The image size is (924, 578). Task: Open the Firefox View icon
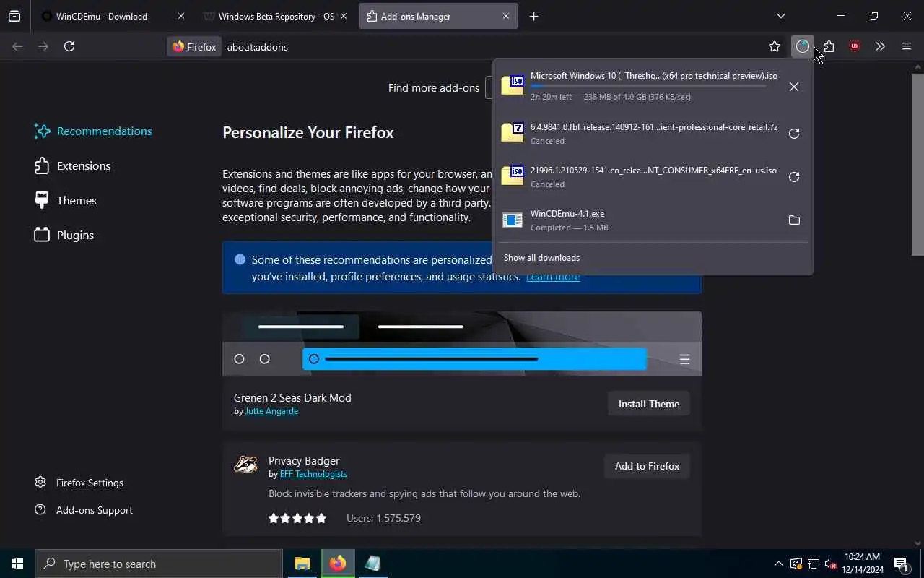(14, 16)
